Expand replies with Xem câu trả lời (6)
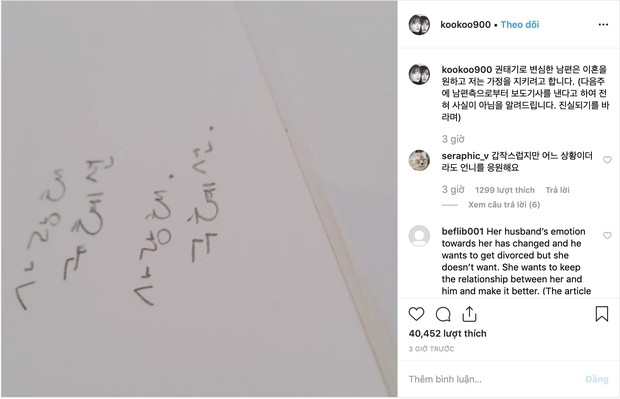The width and height of the screenshot is (620, 399). 504,204
